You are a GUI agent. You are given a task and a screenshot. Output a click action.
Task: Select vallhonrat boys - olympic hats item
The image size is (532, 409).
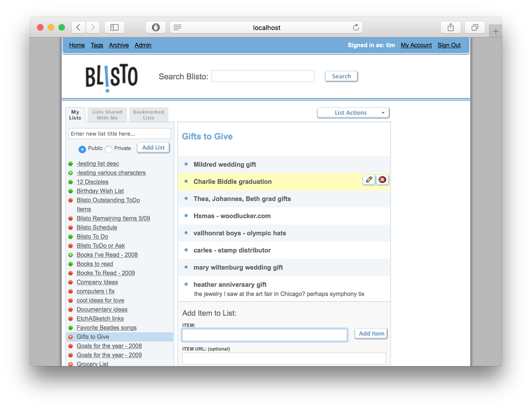[284, 233]
